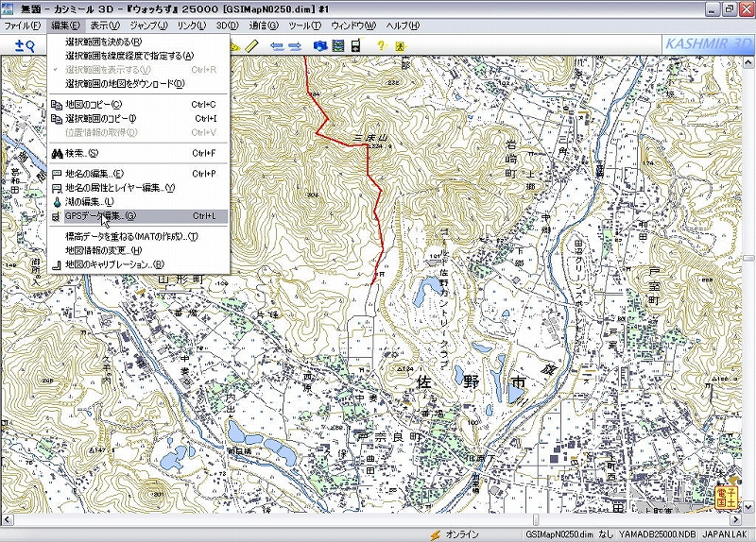Click GSIMapN0250.dim in status bar
The image size is (756, 542).
(x=559, y=534)
